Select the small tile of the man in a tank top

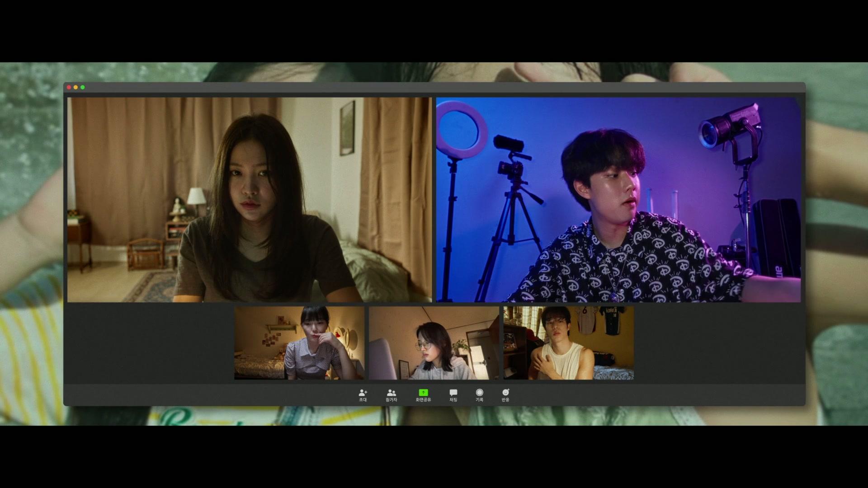[x=568, y=343]
